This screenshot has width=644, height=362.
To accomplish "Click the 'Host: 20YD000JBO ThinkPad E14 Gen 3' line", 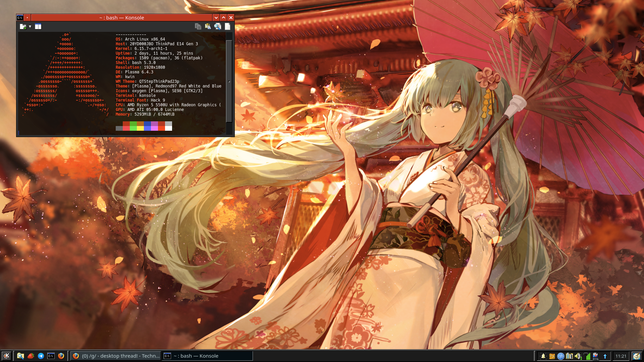I will point(157,44).
